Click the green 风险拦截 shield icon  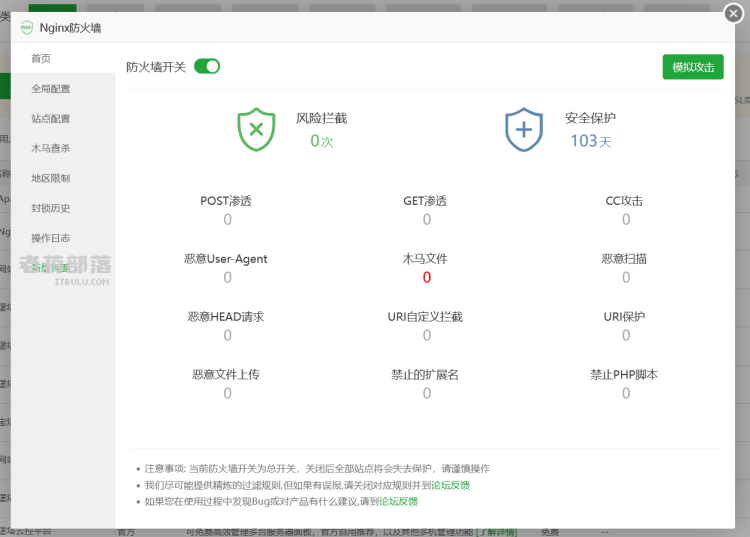tap(256, 129)
